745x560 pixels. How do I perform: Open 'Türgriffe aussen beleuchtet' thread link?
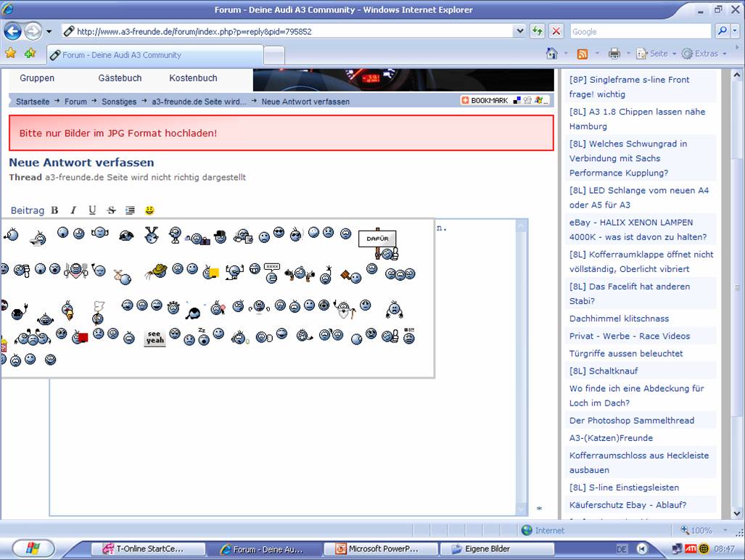(626, 353)
